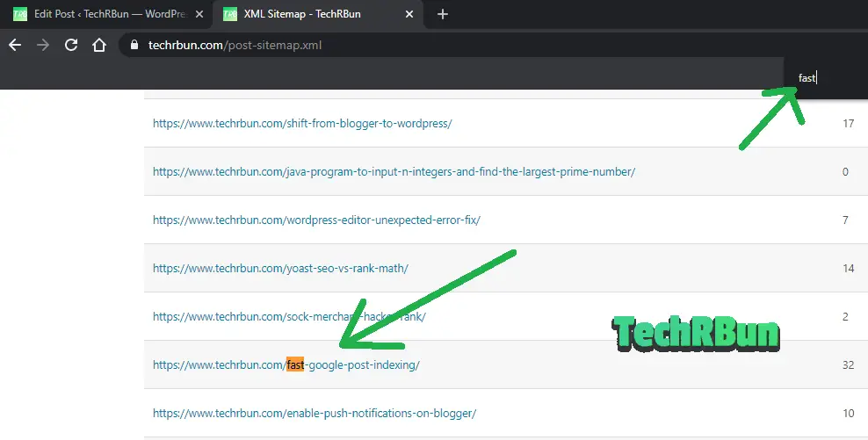The height and width of the screenshot is (440, 868).
Task: Click the XML Sitemap tab favicon
Action: 229,14
